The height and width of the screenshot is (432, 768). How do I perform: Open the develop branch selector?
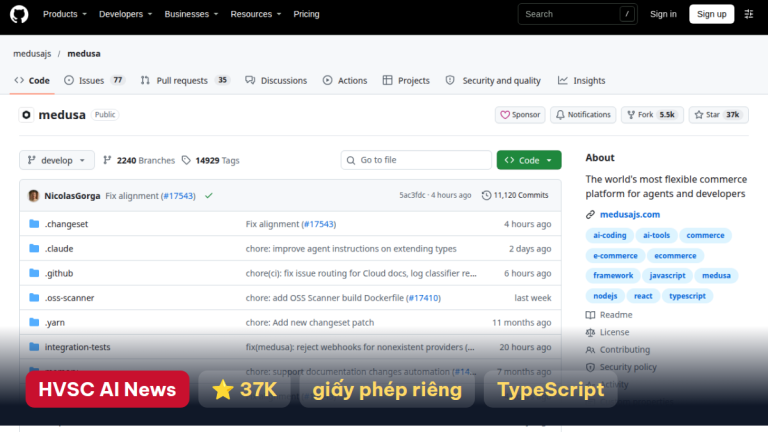click(x=57, y=160)
